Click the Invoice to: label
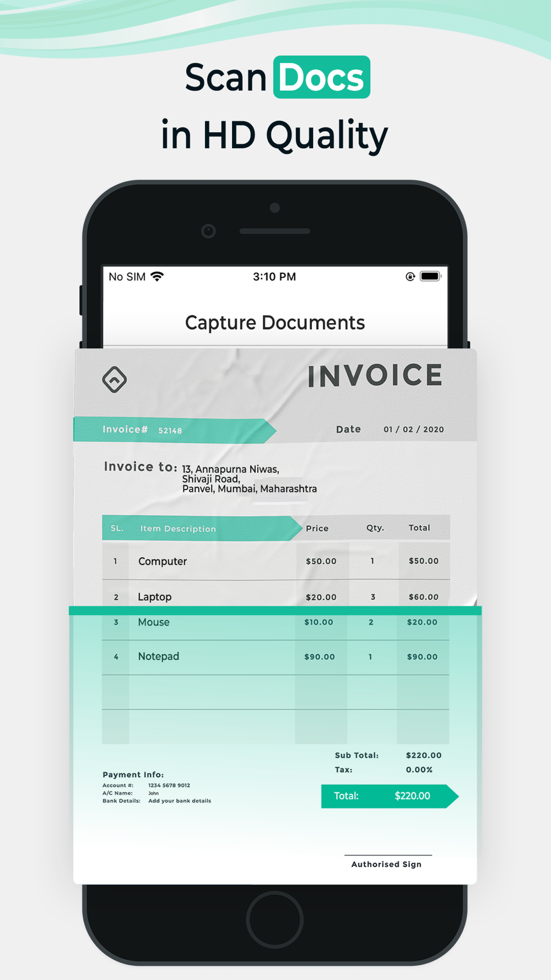The width and height of the screenshot is (551, 980). coord(141,467)
